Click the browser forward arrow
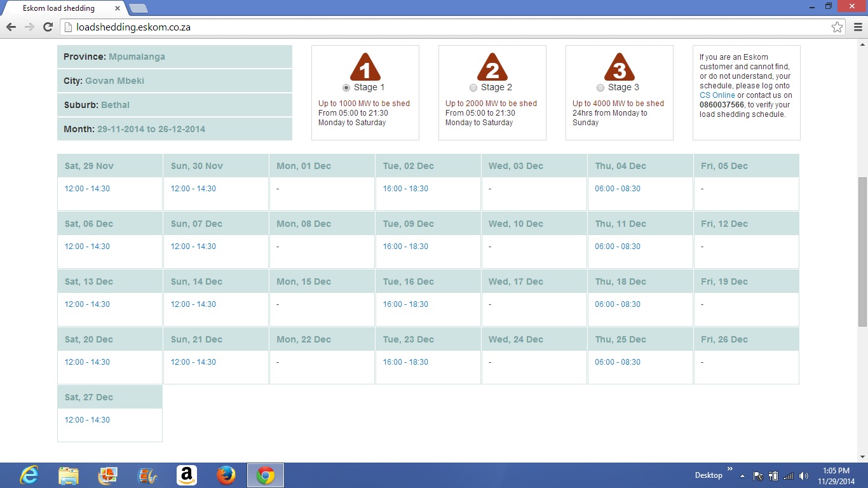The image size is (868, 488). (x=29, y=27)
